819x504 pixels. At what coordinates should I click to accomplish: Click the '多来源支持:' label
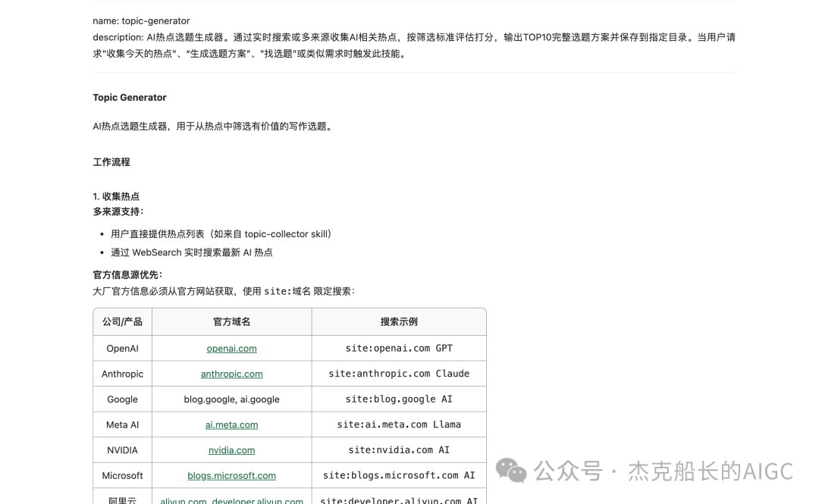coord(118,211)
